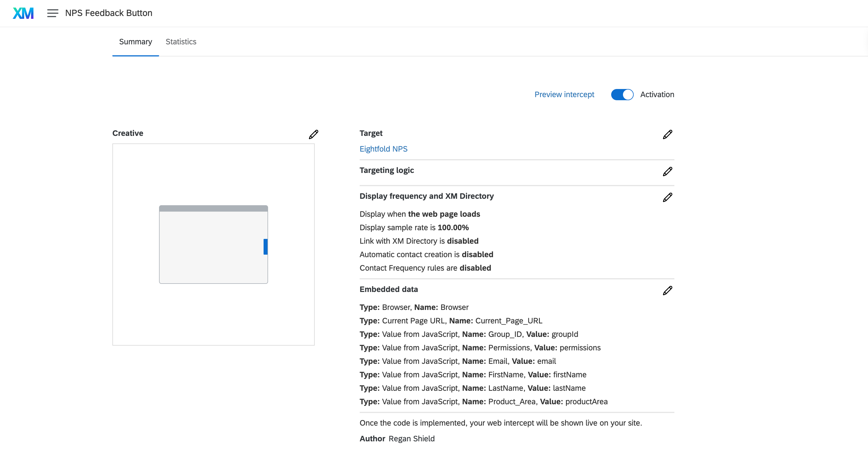The image size is (868, 468).
Task: Click the Current_Page_URL embedded data row
Action: click(x=451, y=321)
